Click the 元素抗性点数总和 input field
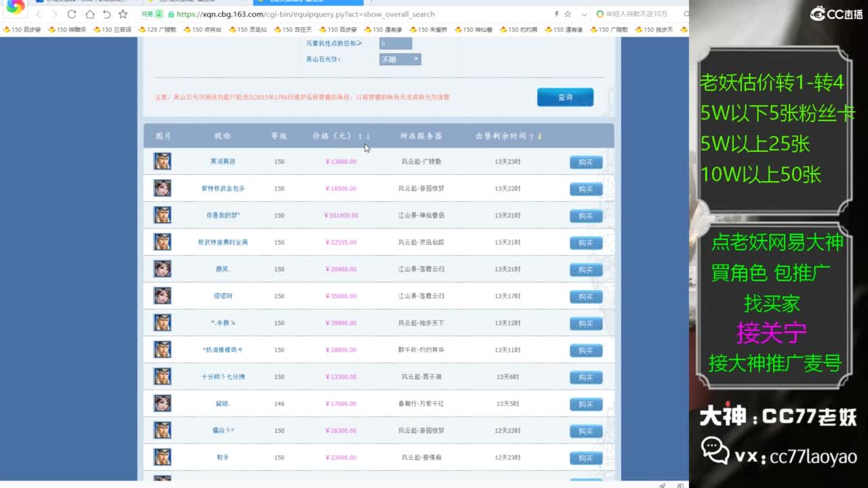 [395, 43]
